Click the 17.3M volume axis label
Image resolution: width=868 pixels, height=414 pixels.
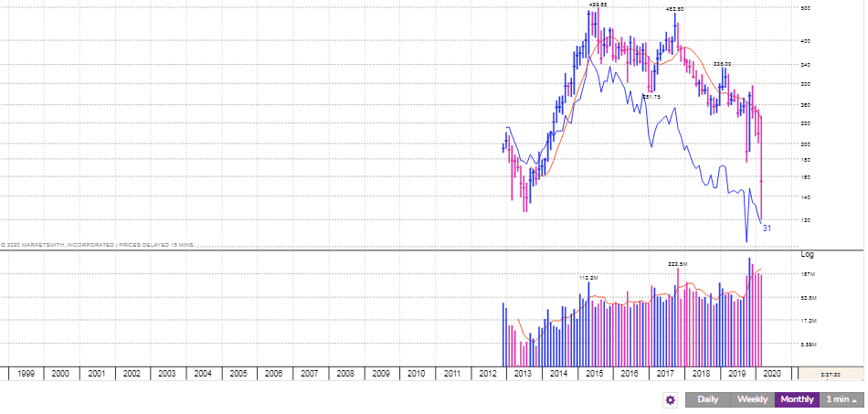(x=809, y=321)
